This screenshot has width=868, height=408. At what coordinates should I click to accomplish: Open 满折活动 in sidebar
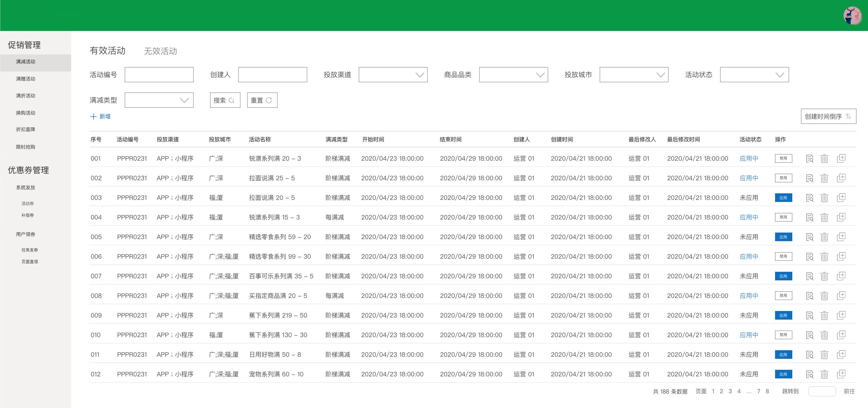click(25, 96)
